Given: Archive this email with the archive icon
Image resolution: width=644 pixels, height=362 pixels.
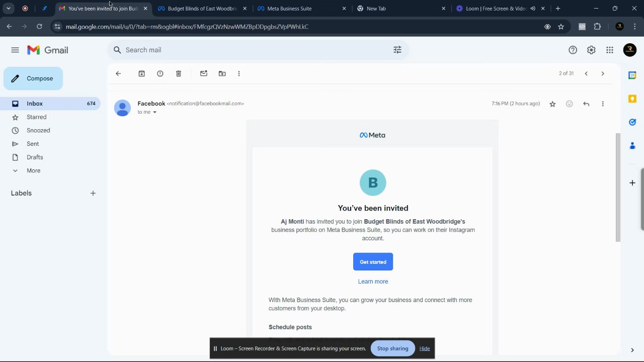Looking at the screenshot, I should (x=142, y=73).
